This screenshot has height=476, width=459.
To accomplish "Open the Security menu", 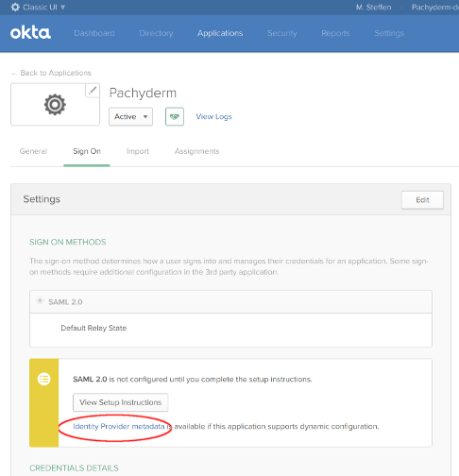I will tap(282, 33).
